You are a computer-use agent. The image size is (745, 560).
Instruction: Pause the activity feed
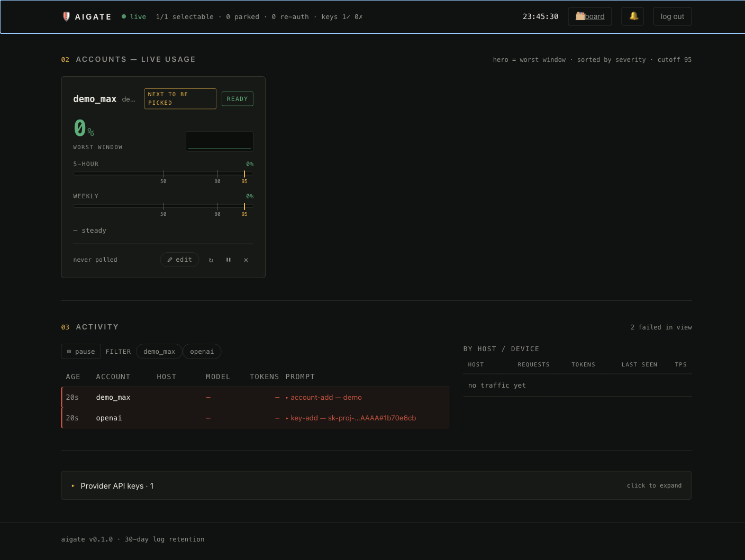pos(81,352)
